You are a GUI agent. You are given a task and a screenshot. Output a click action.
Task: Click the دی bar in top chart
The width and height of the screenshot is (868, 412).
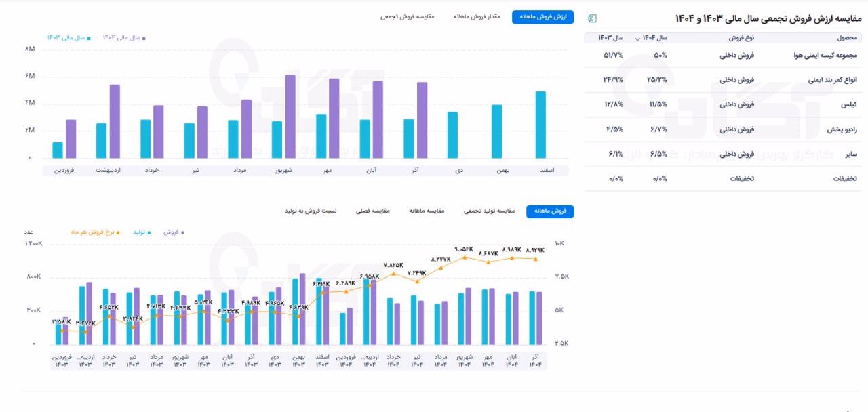coord(453,136)
